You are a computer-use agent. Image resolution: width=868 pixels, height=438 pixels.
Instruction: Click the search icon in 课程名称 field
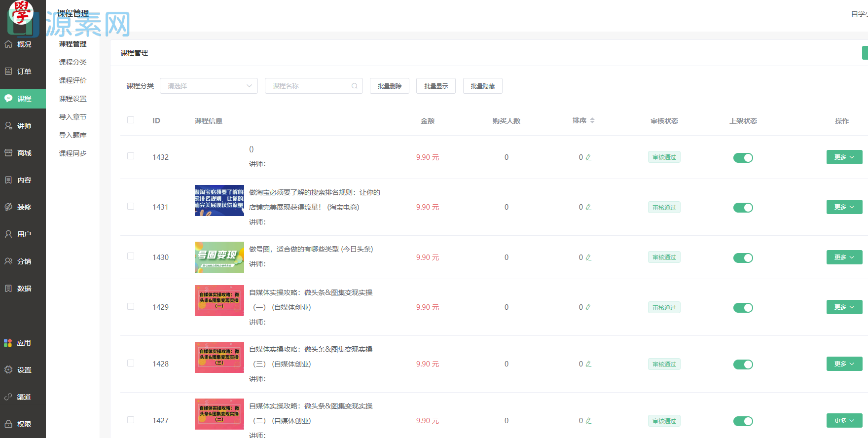[355, 86]
